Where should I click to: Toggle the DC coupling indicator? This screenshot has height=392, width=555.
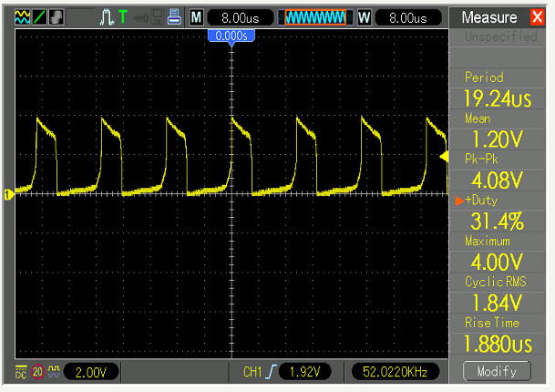(x=20, y=372)
